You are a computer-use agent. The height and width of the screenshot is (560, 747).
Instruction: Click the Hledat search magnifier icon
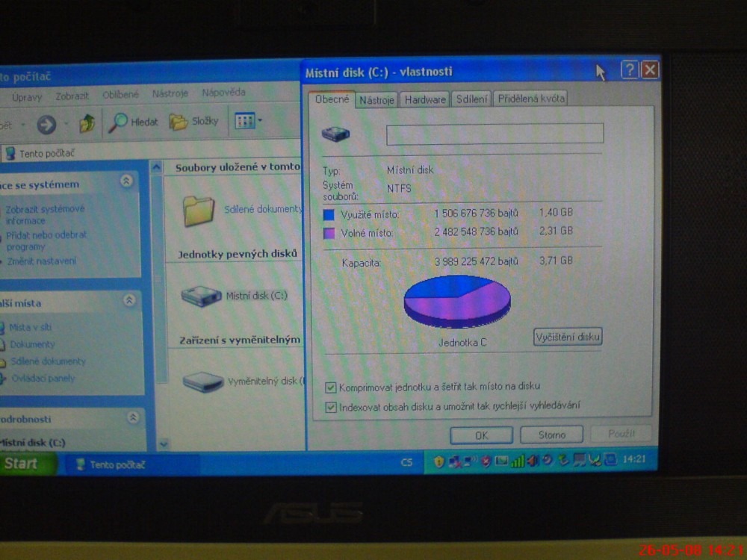[x=119, y=122]
